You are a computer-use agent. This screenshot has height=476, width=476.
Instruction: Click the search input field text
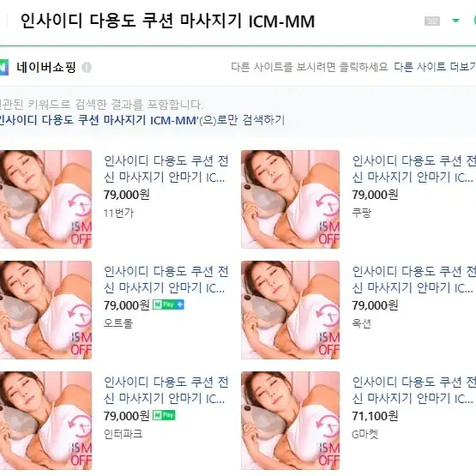[167, 21]
